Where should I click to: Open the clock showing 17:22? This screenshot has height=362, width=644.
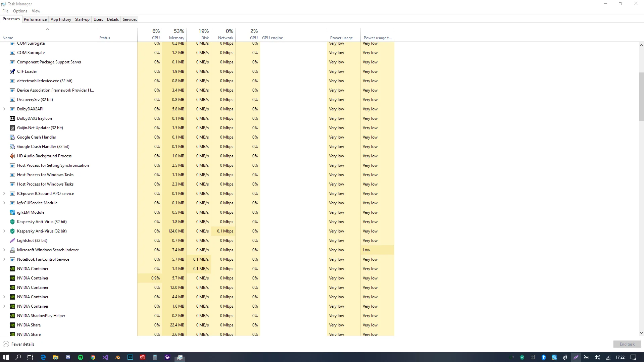(x=620, y=357)
